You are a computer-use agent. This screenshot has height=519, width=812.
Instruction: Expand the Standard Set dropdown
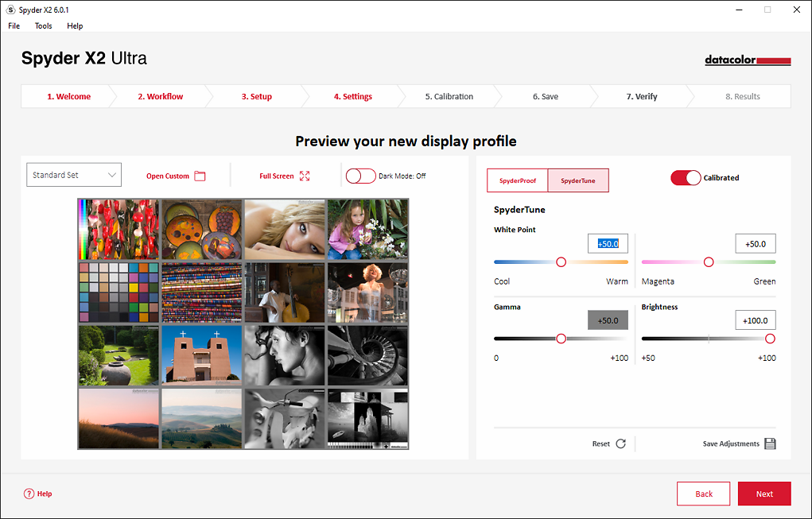point(74,175)
